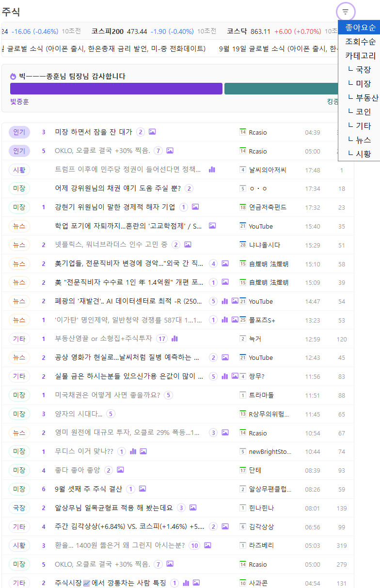Click image icon on 美기업들, 전문직비자 post
This screenshot has height=588, width=380.
tap(225, 263)
